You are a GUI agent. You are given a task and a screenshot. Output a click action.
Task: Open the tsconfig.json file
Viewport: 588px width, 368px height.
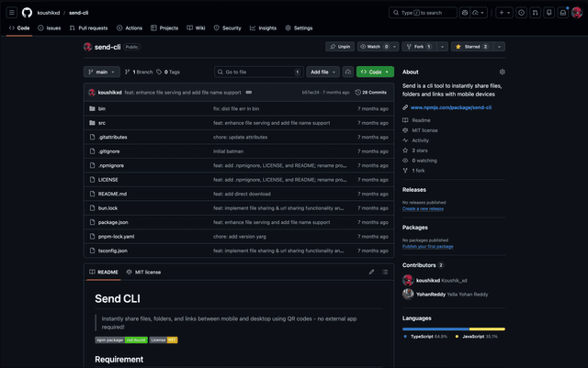click(x=112, y=251)
